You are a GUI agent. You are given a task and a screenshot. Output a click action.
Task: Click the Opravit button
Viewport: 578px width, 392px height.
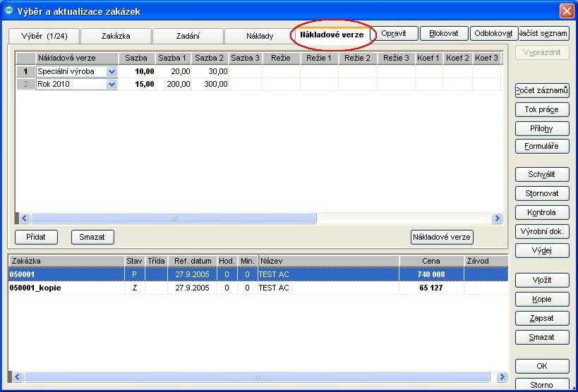point(394,34)
